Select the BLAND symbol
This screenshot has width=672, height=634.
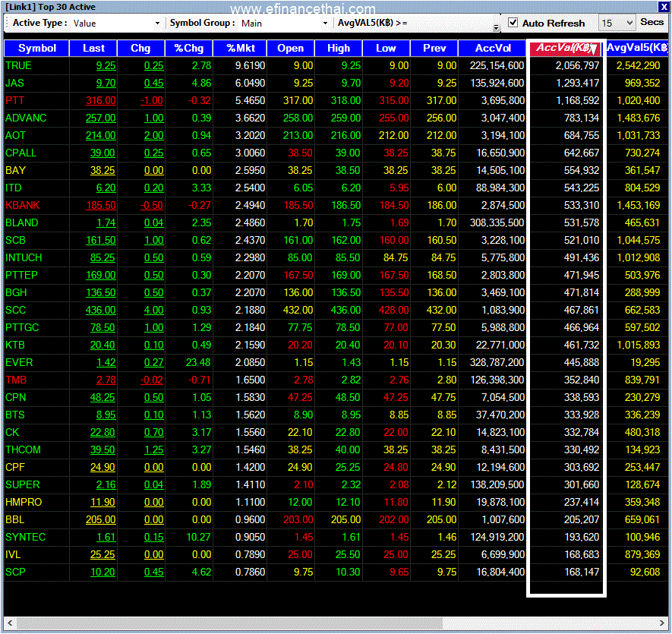[22, 223]
